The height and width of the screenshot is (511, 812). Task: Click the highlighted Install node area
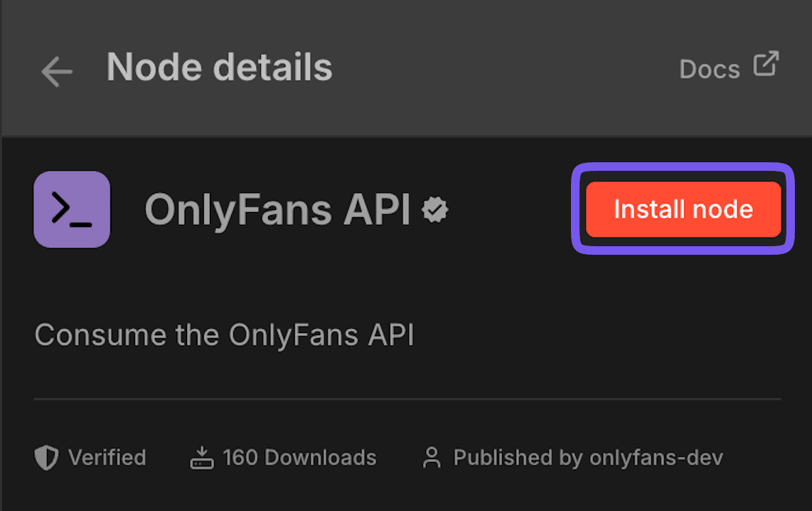[x=683, y=209]
